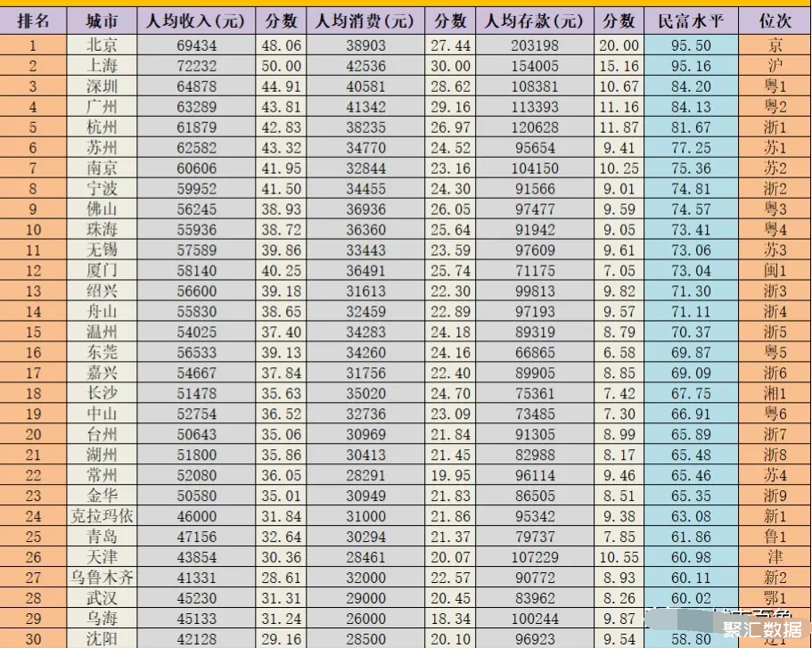
Task: Select the 深圳 city cell
Action: click(102, 86)
